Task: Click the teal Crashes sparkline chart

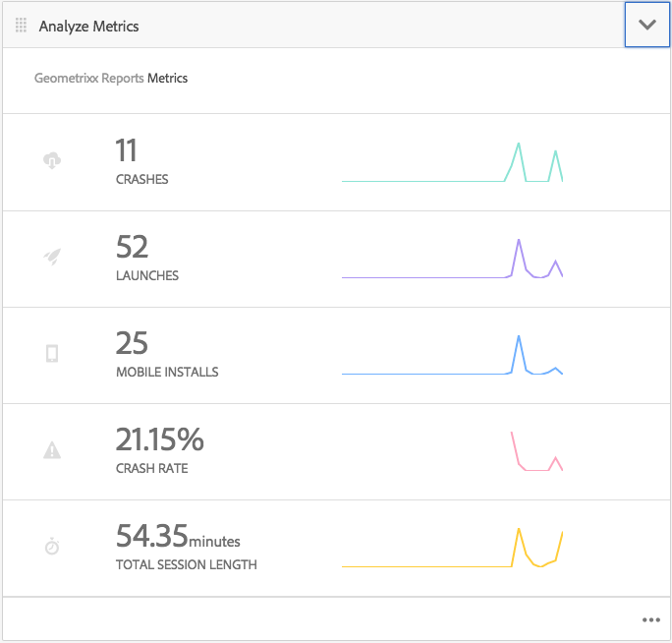Action: (452, 162)
